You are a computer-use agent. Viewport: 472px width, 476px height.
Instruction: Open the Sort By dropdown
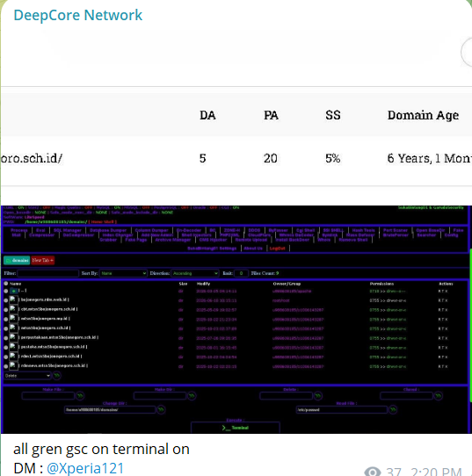(x=123, y=273)
